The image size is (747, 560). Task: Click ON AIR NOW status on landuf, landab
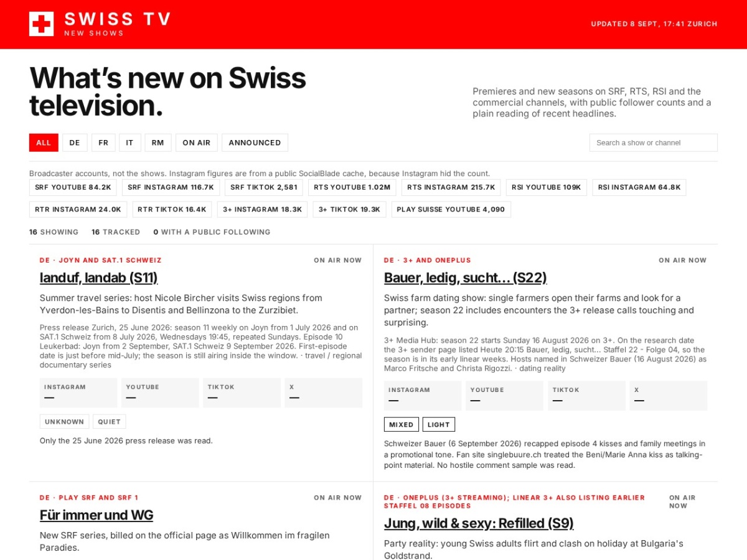338,260
